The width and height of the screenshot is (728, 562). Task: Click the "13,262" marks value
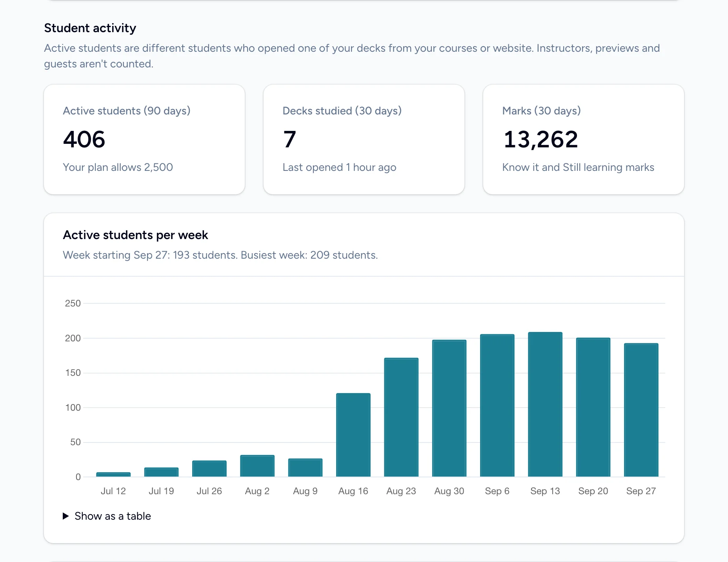click(541, 140)
